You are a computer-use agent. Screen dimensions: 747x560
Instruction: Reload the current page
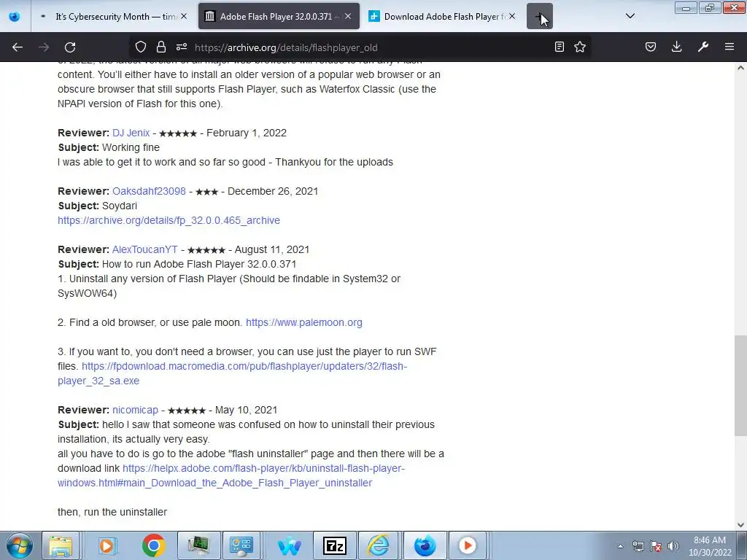[x=70, y=47]
